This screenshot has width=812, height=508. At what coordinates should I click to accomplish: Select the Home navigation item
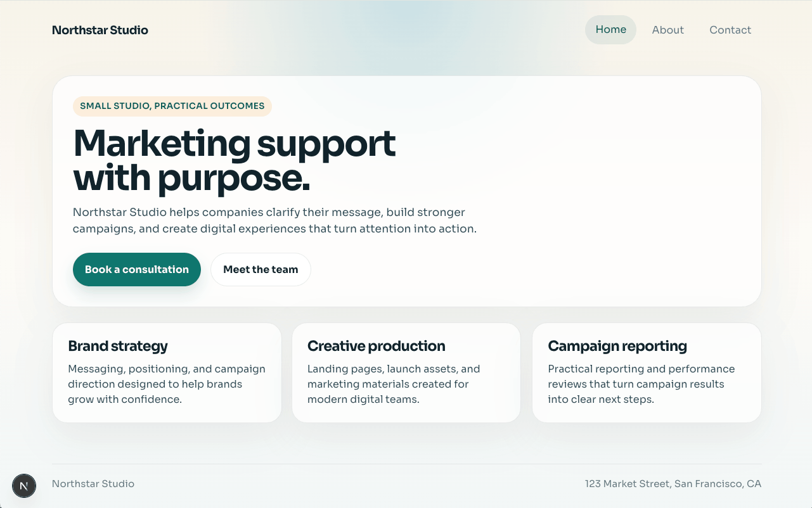click(x=610, y=29)
